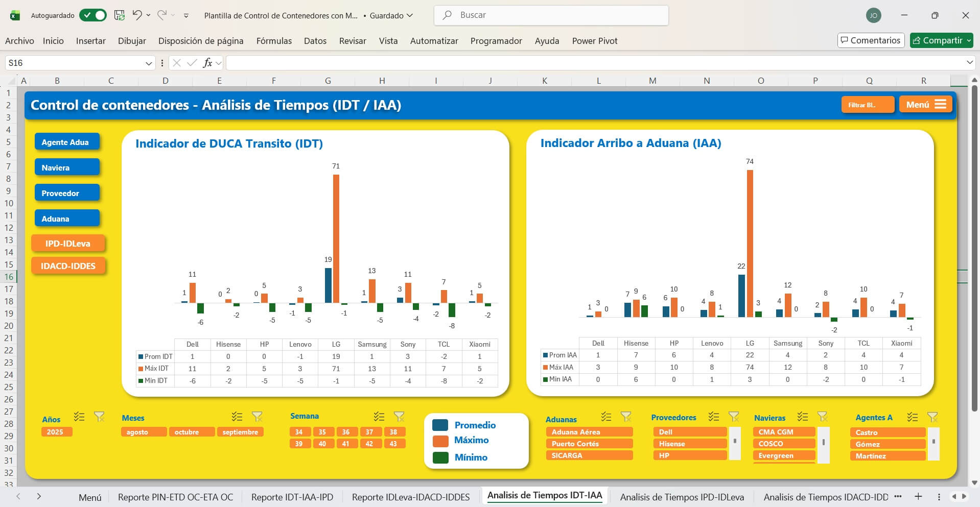Open the Comentarios pane button
The width and height of the screenshot is (980, 507).
pos(871,40)
